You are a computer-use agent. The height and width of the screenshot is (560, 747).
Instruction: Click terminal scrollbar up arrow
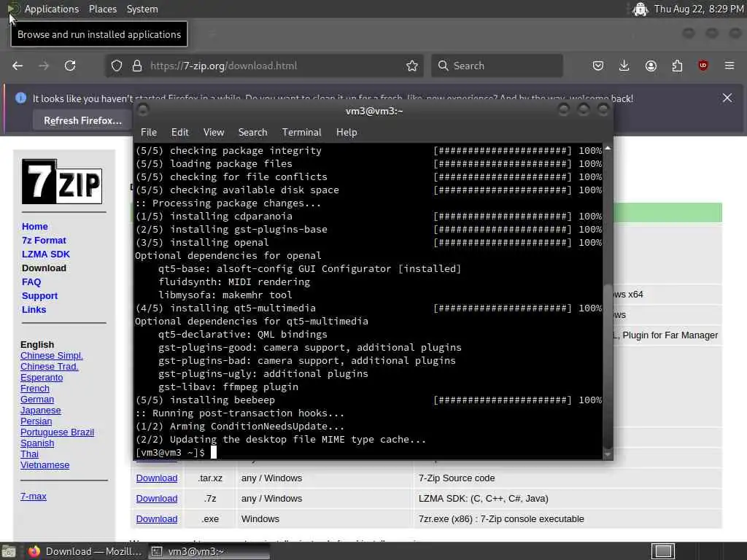[608, 148]
